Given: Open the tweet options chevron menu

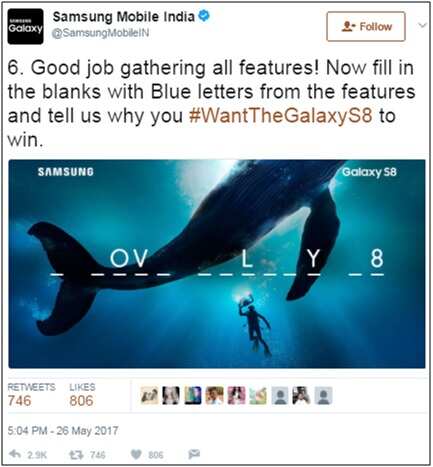Looking at the screenshot, I should click(422, 25).
